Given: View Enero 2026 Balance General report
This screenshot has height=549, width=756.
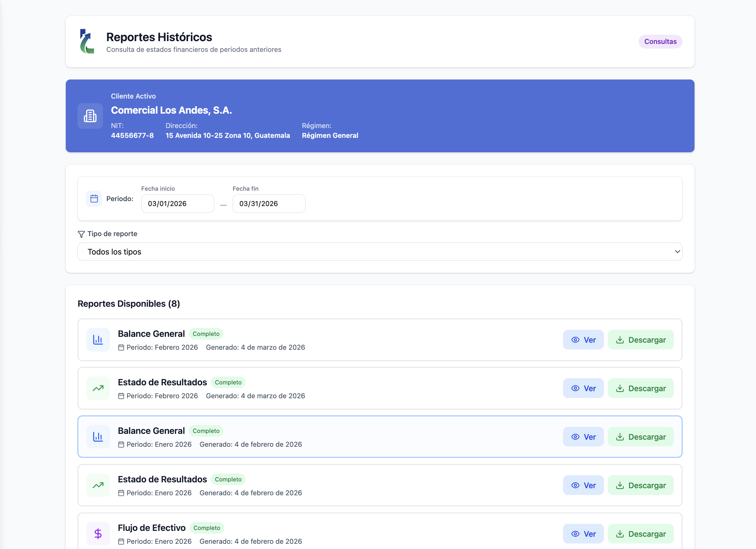Looking at the screenshot, I should 583,437.
